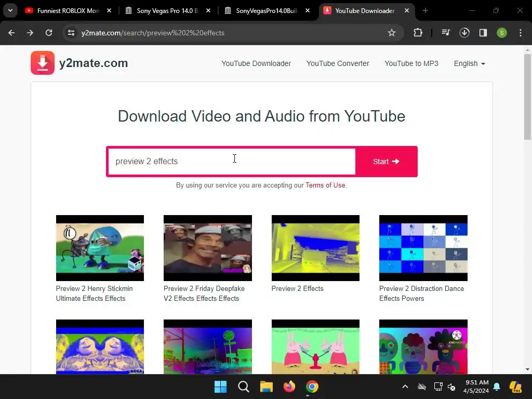Open the Extensions puzzle icon
Viewport: 532px width, 399px height.
click(418, 33)
